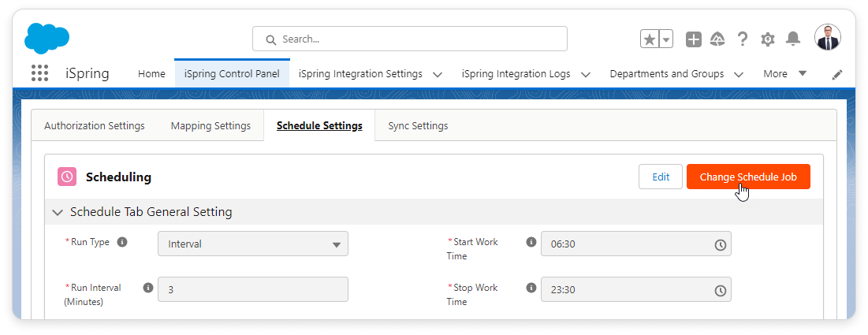
Task: Click the Salesforce cloud logo
Action: [x=47, y=38]
